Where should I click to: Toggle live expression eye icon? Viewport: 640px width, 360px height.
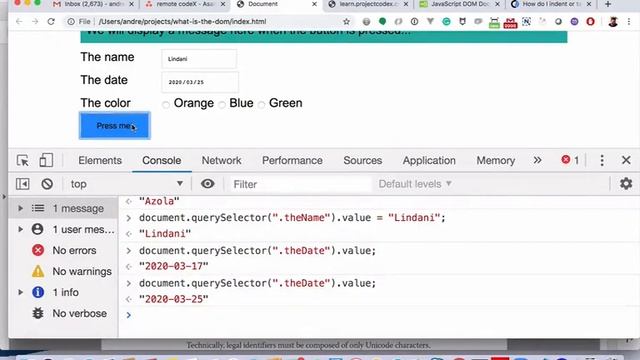click(x=207, y=184)
